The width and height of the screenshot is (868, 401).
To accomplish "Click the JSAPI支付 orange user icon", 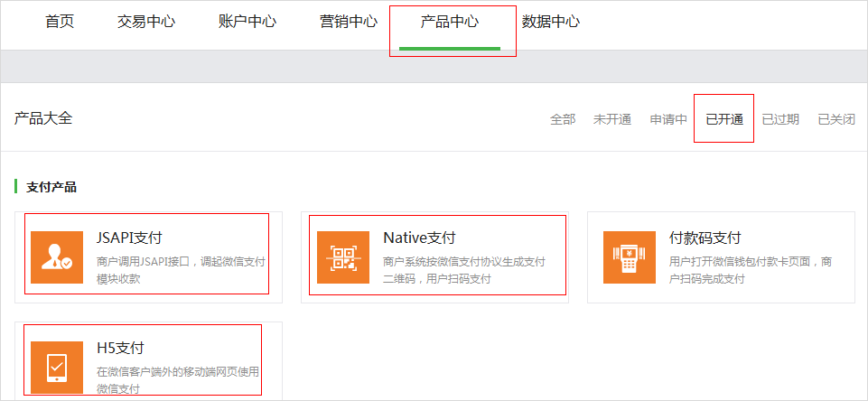I will click(x=57, y=257).
